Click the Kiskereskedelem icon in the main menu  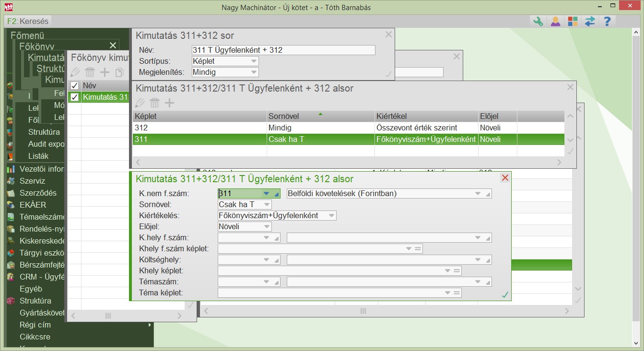coord(11,241)
